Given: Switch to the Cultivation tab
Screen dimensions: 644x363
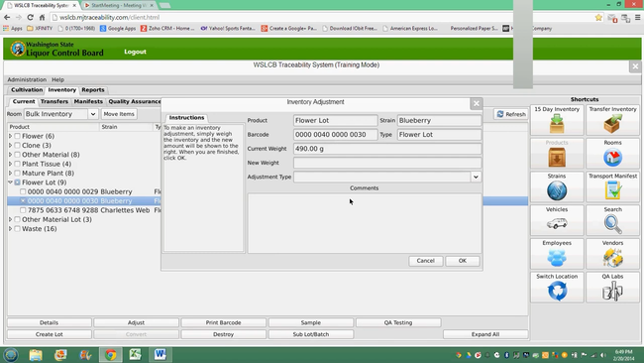Looking at the screenshot, I should 27,89.
